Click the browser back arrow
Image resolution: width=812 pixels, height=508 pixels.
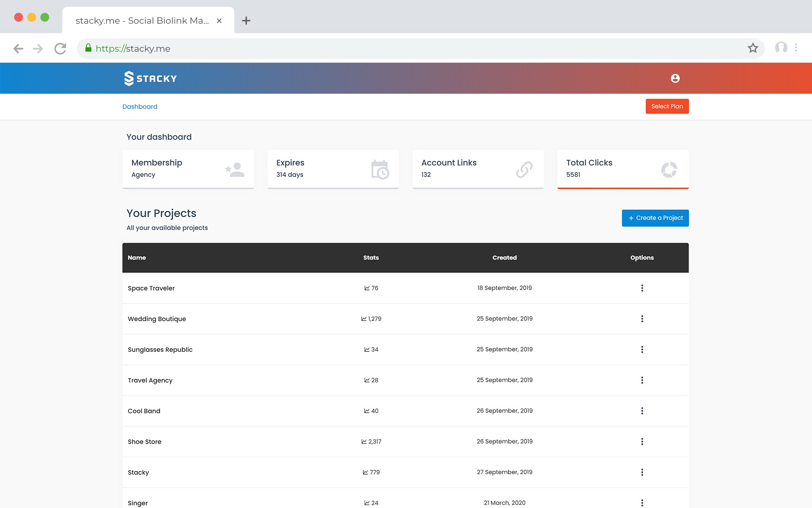tap(18, 49)
